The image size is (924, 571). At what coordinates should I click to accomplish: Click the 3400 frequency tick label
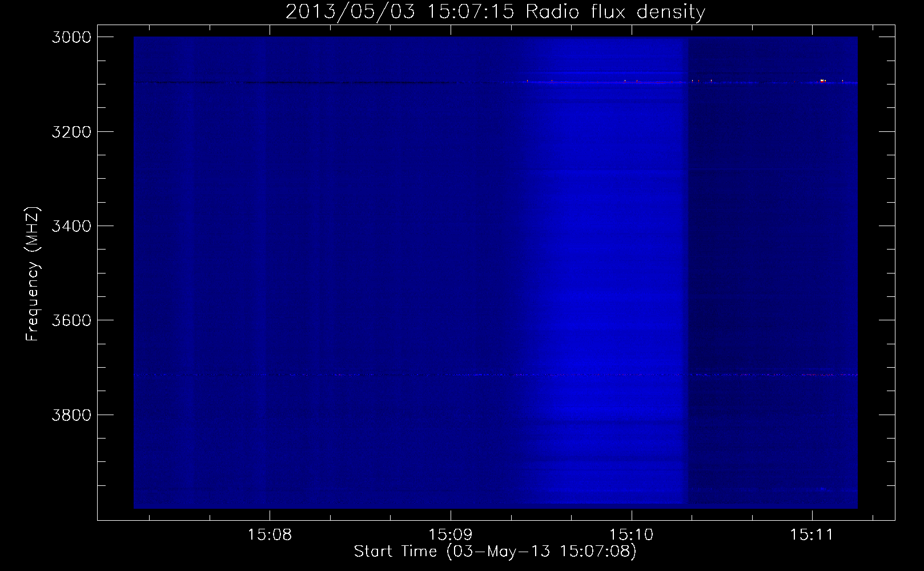pos(71,226)
